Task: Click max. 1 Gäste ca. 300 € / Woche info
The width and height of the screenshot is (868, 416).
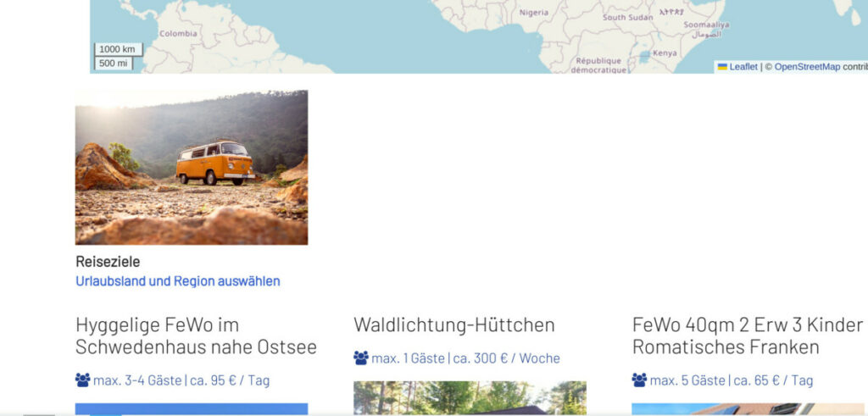Action: (x=465, y=358)
